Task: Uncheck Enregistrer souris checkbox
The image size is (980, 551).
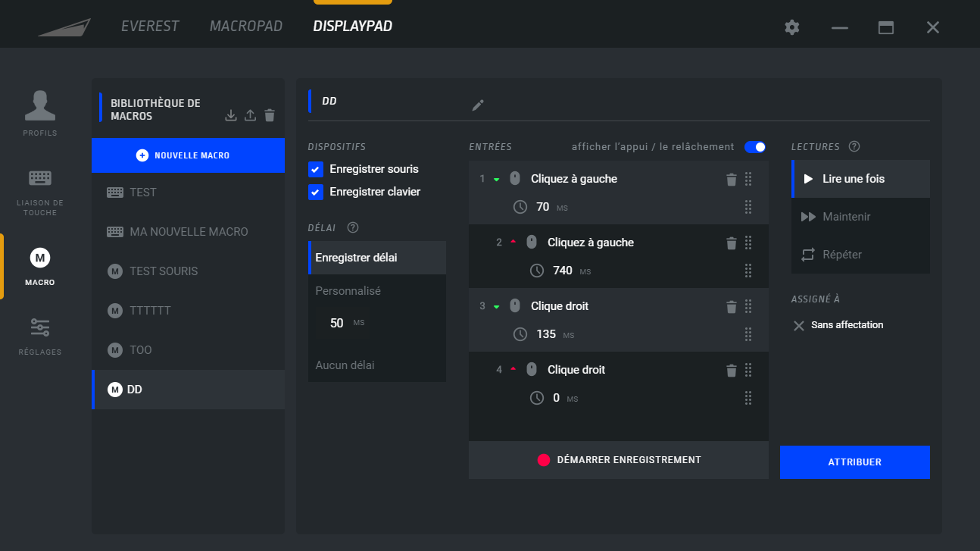Action: tap(316, 169)
